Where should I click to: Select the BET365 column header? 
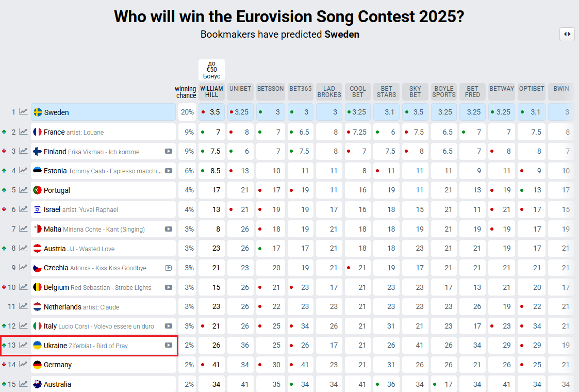pos(300,89)
